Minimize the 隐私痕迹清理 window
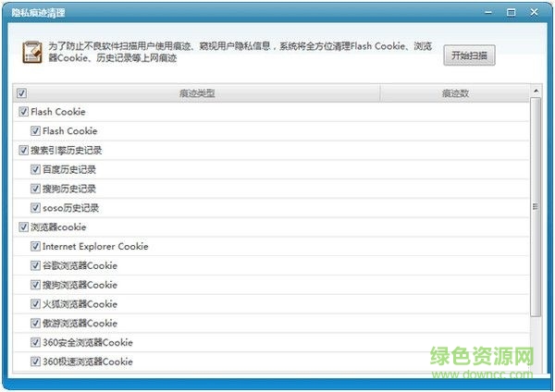The width and height of the screenshot is (555, 392). [x=488, y=12]
